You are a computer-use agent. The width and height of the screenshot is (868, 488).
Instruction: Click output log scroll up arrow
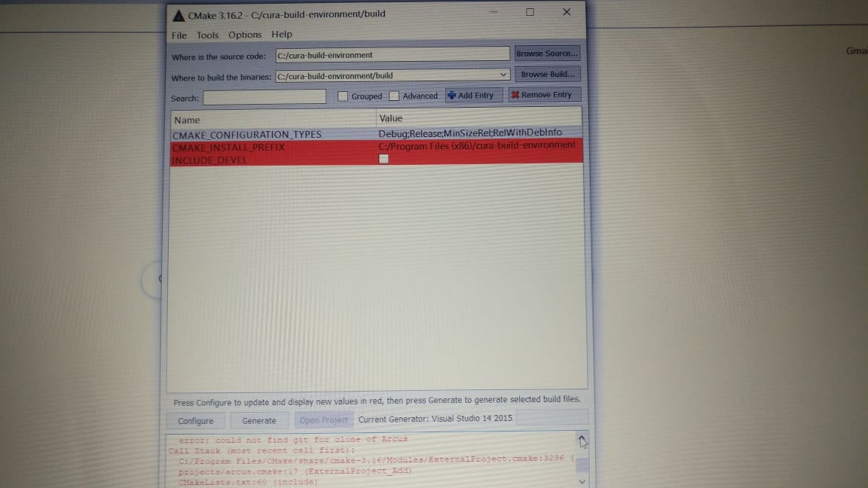point(582,441)
